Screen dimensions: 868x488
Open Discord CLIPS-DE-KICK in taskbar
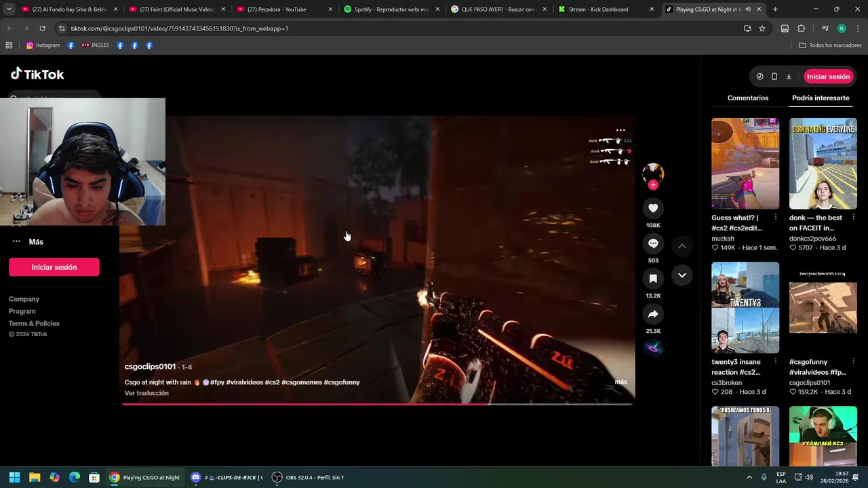point(226,477)
